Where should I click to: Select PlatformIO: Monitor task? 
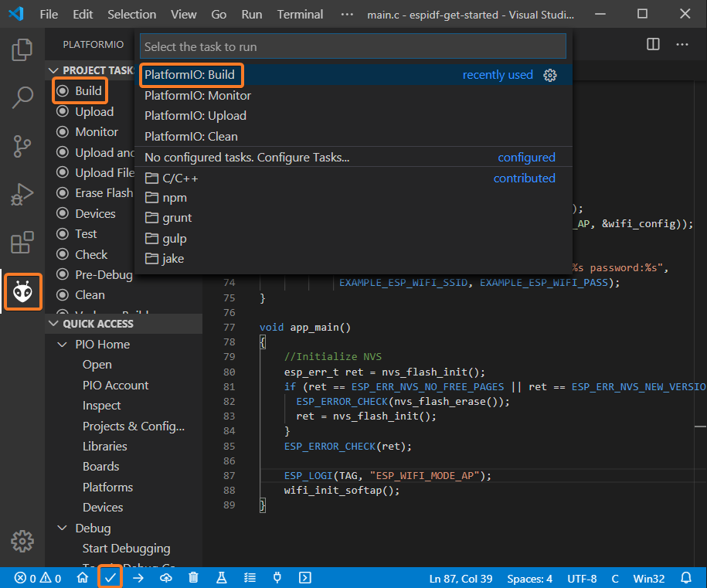pos(354,96)
